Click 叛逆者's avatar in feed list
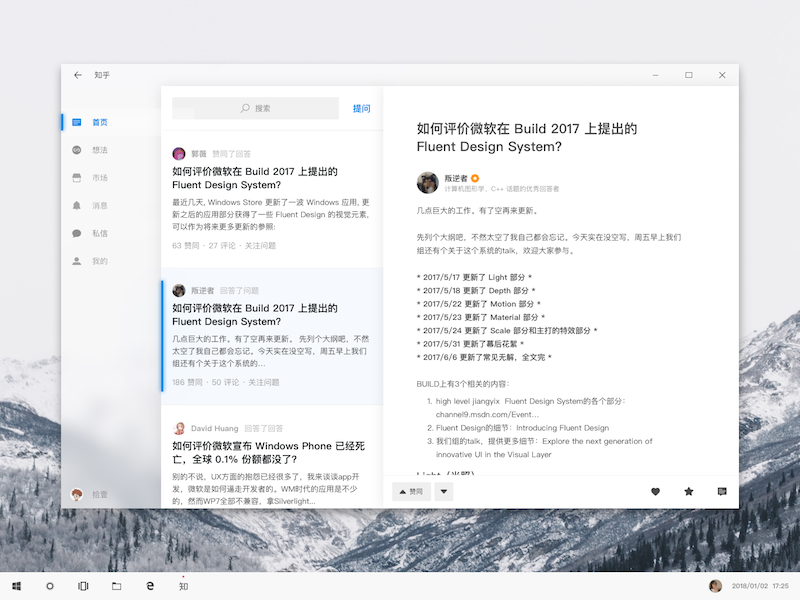This screenshot has width=800, height=600. point(179,290)
